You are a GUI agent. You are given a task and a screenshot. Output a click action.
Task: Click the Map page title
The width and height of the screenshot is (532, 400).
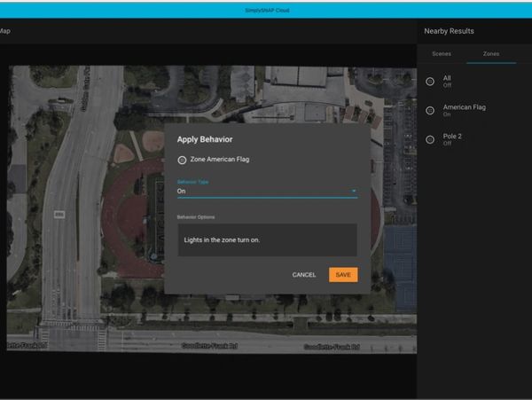pyautogui.click(x=5, y=31)
